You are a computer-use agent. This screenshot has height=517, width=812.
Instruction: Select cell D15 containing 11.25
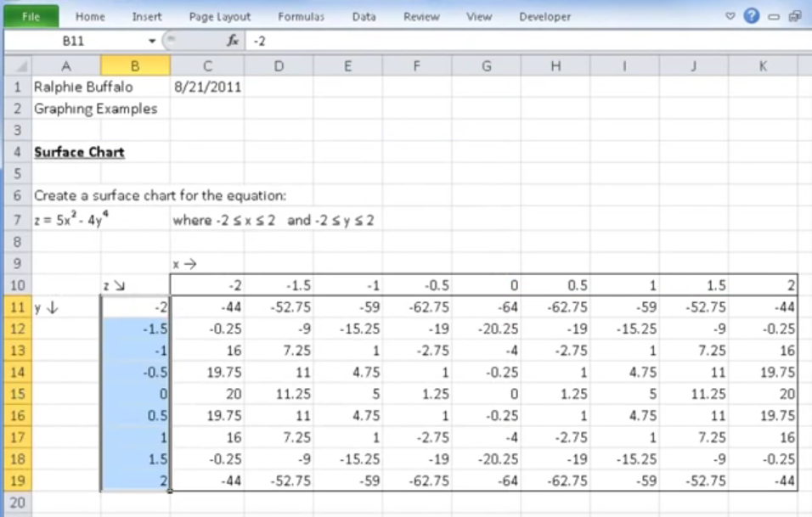(x=279, y=394)
